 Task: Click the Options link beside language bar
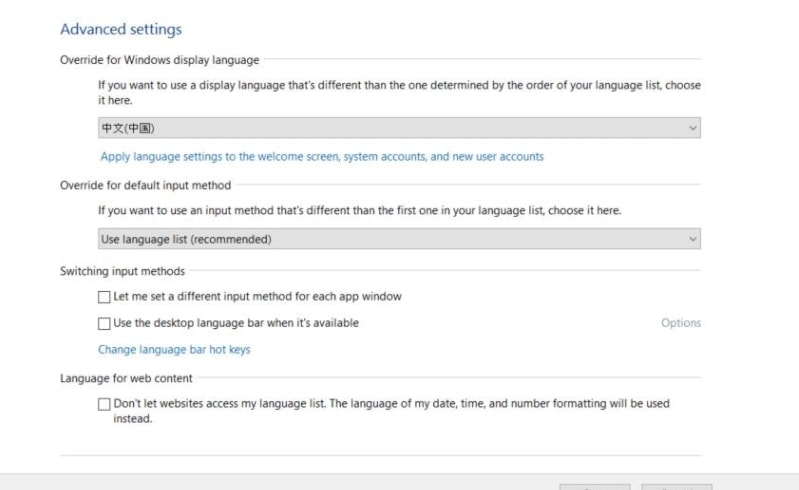tap(681, 323)
